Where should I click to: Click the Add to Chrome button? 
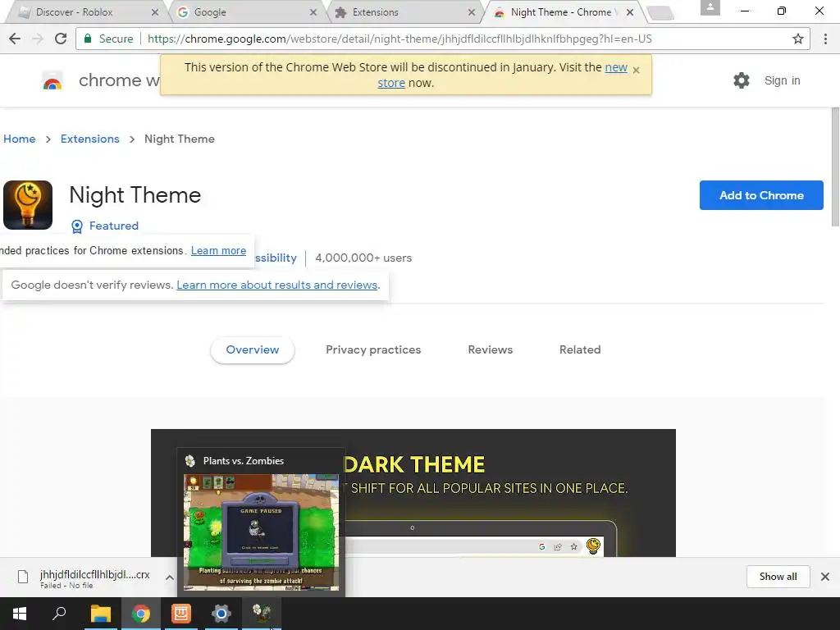(760, 195)
